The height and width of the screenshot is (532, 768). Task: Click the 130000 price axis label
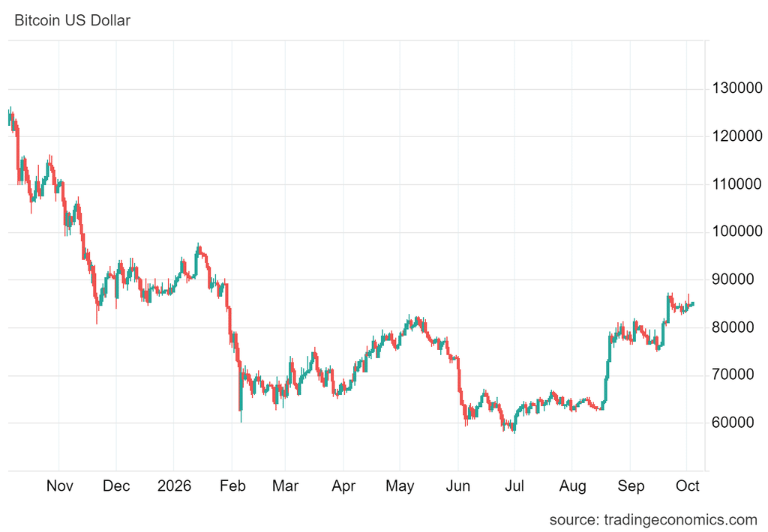tap(737, 88)
